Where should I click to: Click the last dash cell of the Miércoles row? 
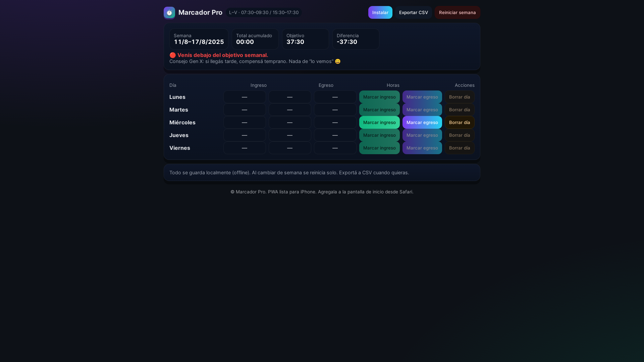coord(335,122)
